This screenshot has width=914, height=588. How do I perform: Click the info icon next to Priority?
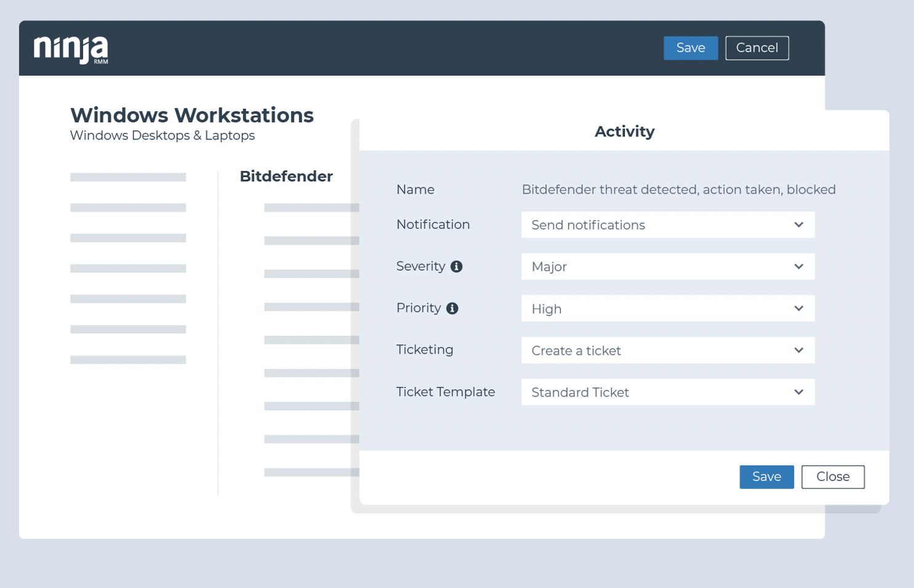point(453,308)
